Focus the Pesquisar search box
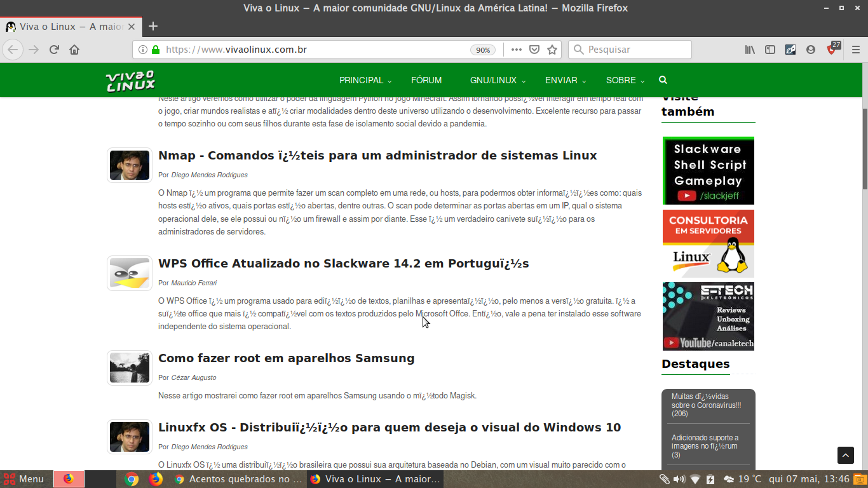This screenshot has width=868, height=488. pyautogui.click(x=630, y=50)
